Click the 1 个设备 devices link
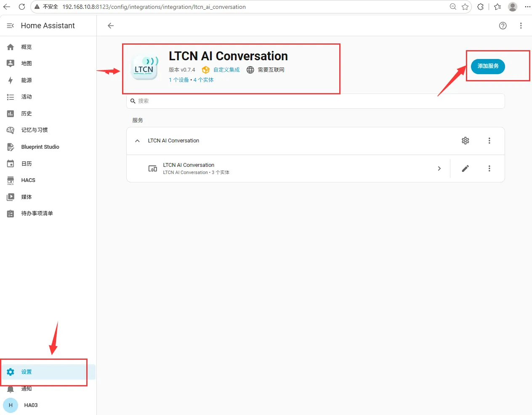The image size is (532, 415). coord(179,80)
